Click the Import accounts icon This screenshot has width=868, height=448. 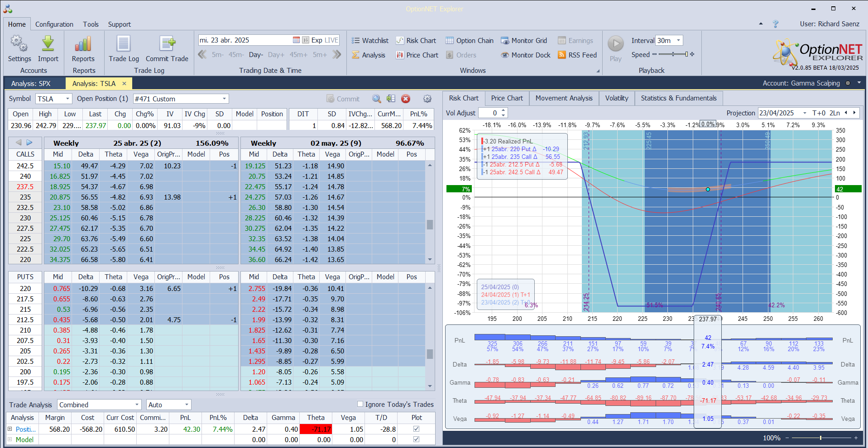(x=48, y=44)
